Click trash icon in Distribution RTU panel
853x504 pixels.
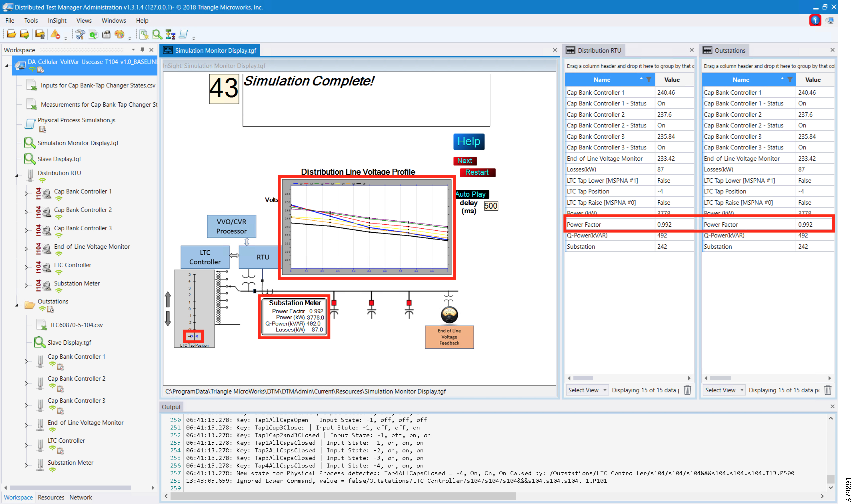687,390
